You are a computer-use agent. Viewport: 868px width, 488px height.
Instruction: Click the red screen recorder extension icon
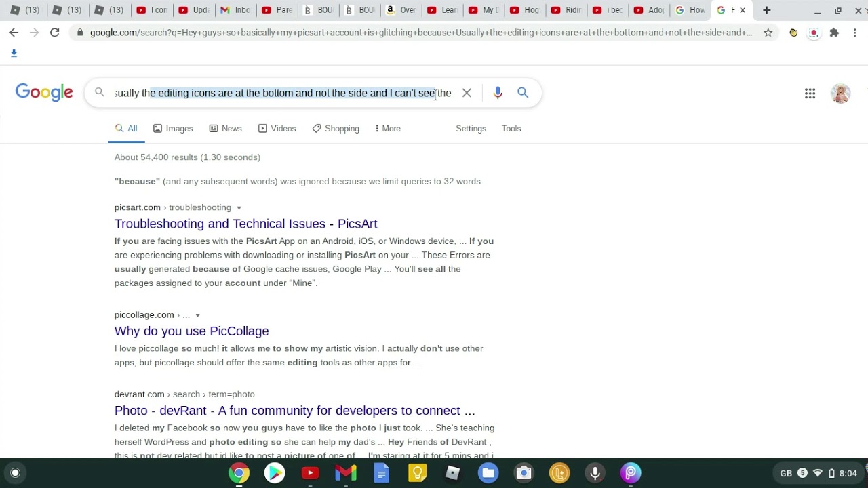point(814,33)
